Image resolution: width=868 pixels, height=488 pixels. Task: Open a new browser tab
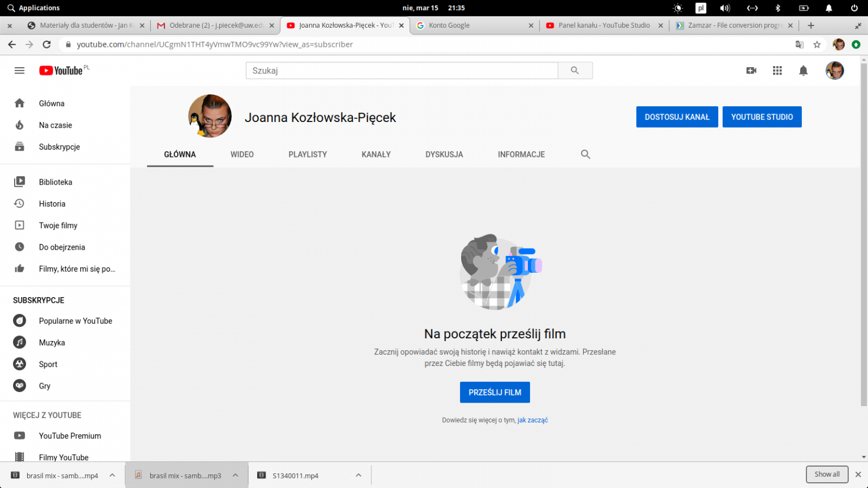811,25
